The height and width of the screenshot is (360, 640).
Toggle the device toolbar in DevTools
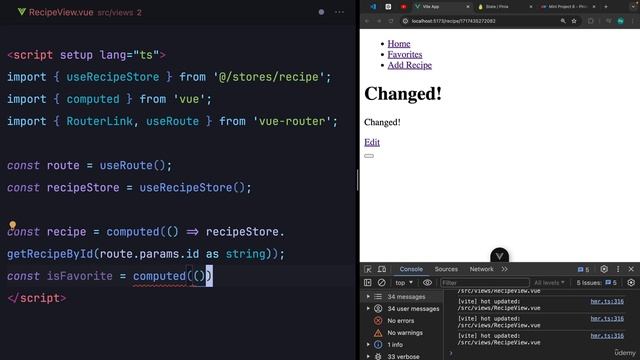pos(382,269)
